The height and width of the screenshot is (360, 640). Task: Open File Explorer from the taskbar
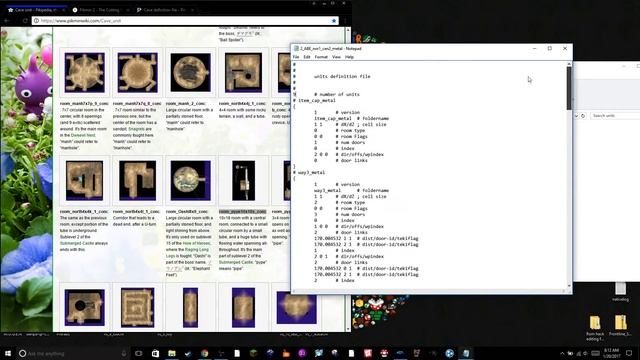click(x=172, y=353)
